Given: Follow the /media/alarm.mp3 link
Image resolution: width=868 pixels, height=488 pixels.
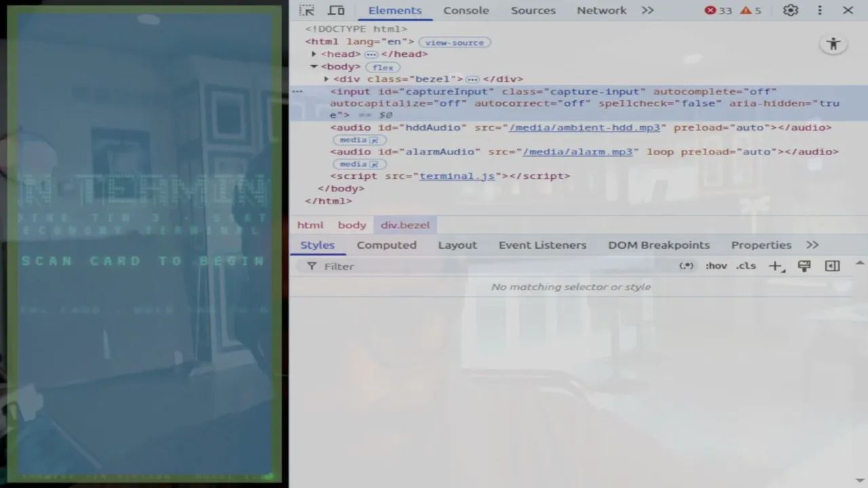Looking at the screenshot, I should coord(578,152).
